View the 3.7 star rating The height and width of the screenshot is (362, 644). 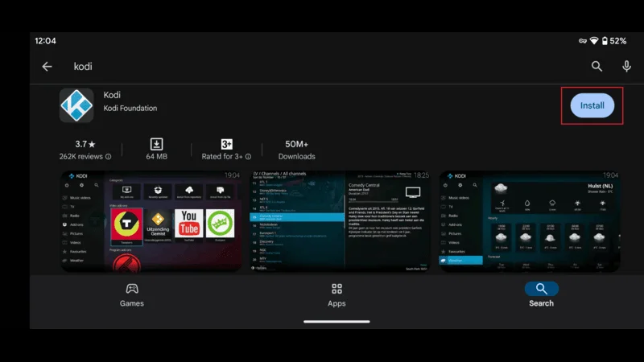[85, 144]
